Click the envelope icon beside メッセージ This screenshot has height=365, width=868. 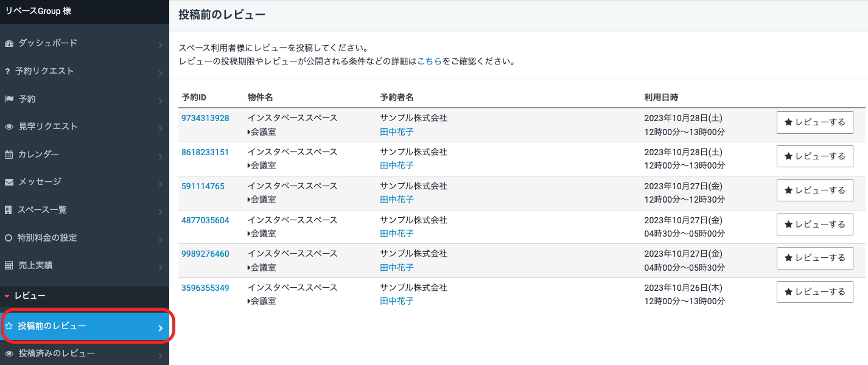tap(9, 182)
